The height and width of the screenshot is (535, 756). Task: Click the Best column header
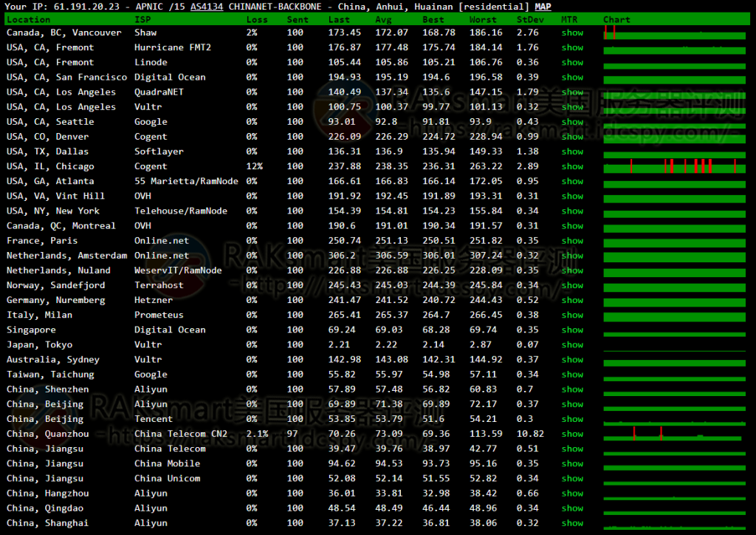click(x=433, y=20)
